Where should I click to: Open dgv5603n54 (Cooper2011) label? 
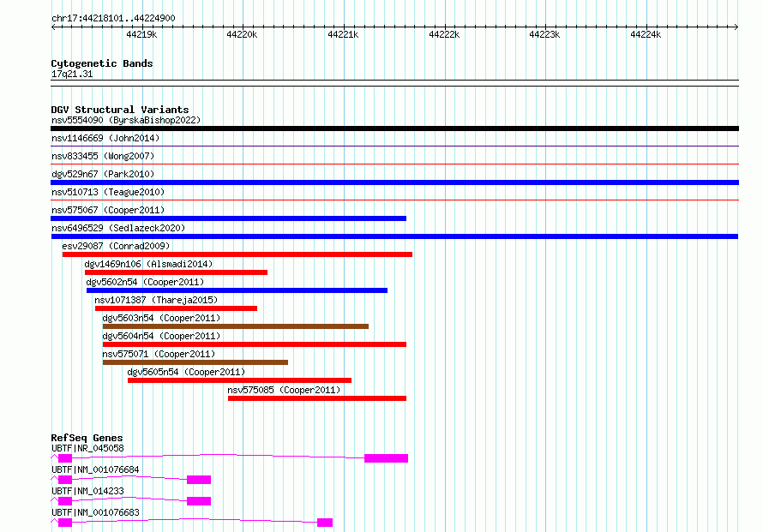click(161, 318)
